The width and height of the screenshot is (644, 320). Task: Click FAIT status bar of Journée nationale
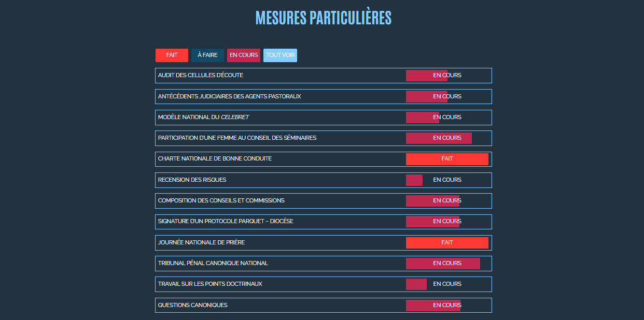447,243
